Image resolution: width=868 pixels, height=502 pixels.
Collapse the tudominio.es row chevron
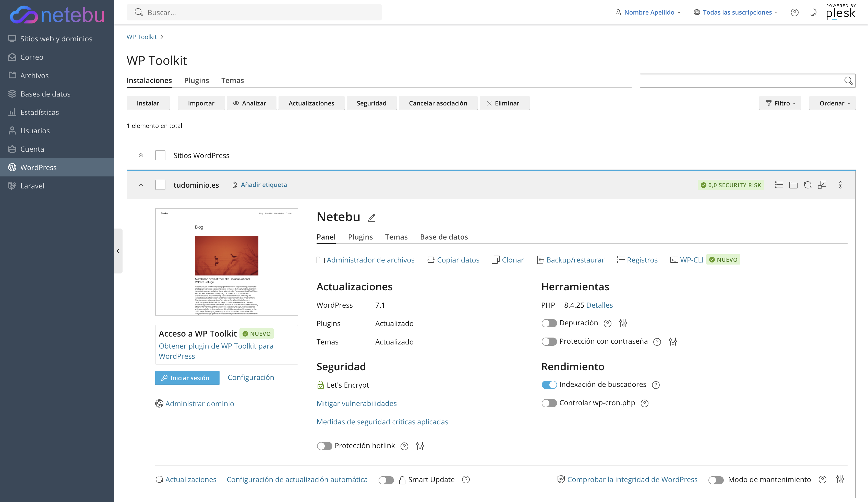[x=141, y=185]
